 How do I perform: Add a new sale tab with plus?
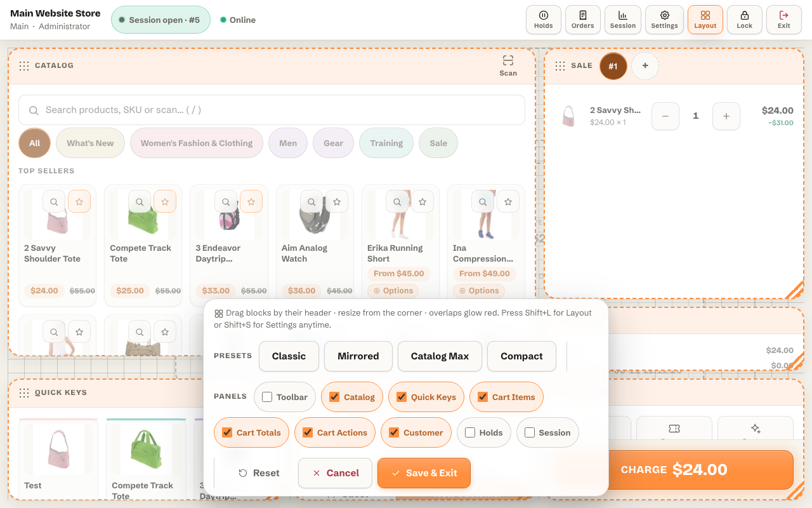point(645,66)
